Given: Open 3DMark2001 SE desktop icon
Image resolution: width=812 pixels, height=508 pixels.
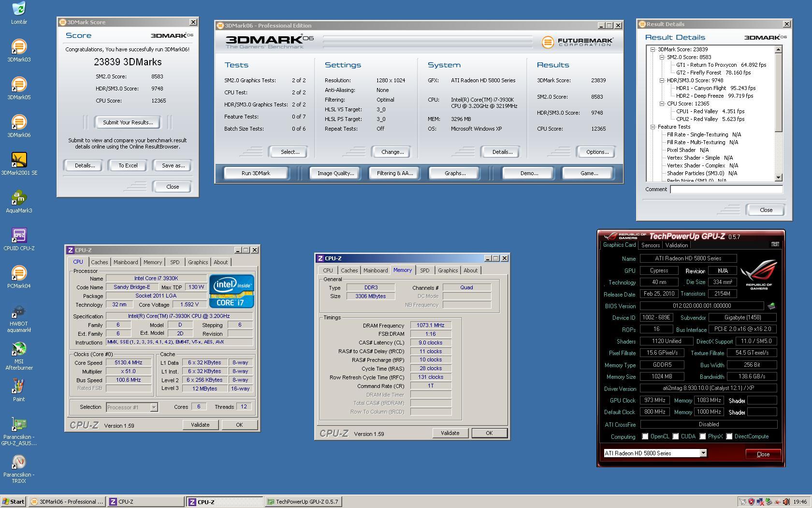Looking at the screenshot, I should 19,160.
